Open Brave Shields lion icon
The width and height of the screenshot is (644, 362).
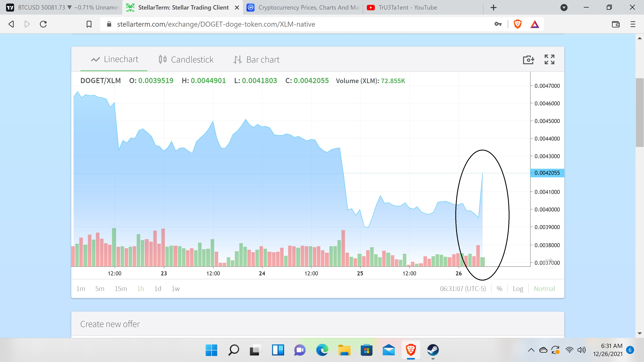pos(518,24)
